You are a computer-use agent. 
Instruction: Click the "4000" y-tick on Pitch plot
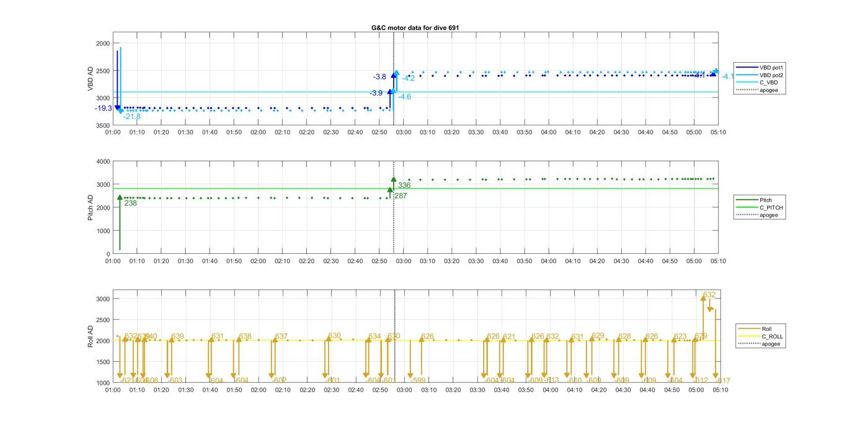[103, 161]
